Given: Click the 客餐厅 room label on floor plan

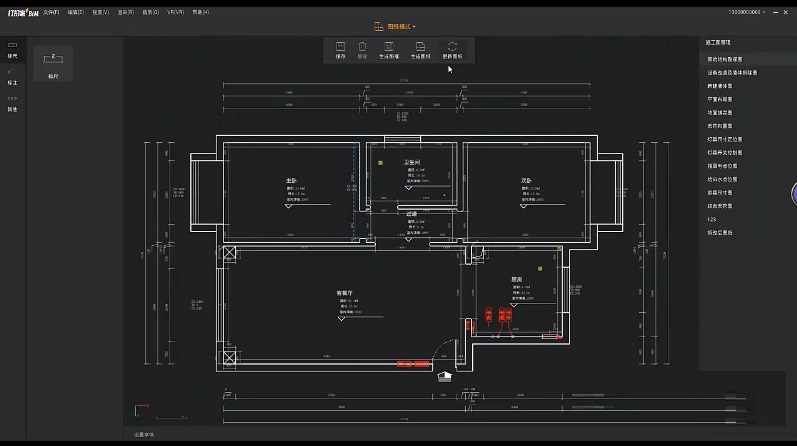Looking at the screenshot, I should [345, 293].
